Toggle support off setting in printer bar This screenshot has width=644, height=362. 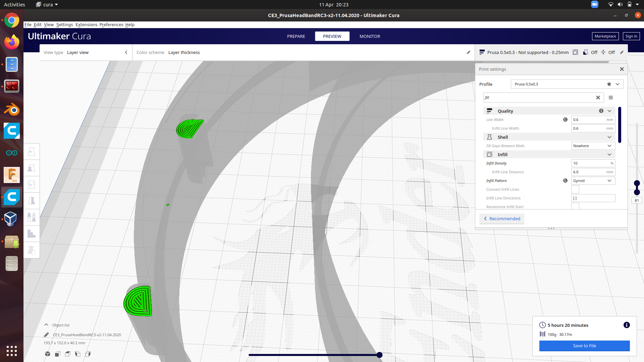point(590,52)
